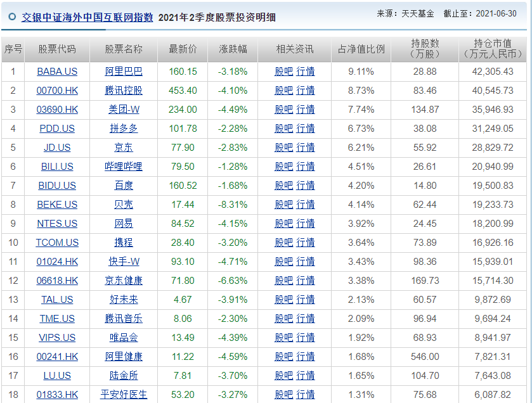Open stock name link 陆金所
Screen dimensions: 532x403
coord(124,375)
